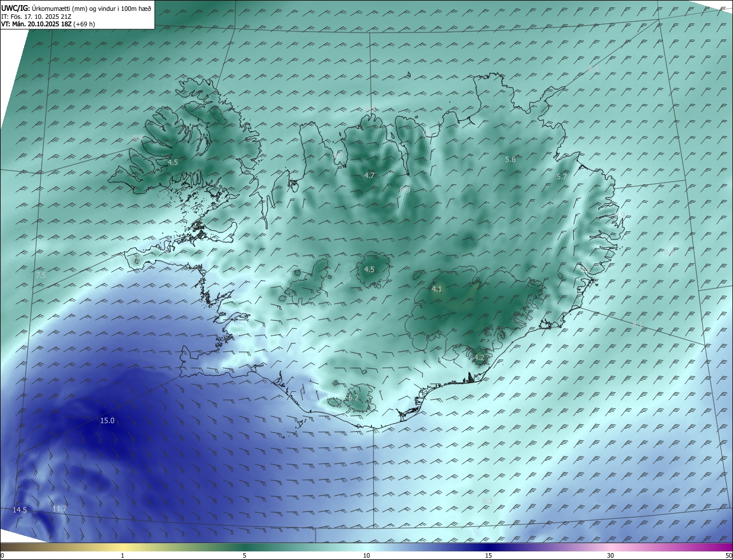733x560 pixels.
Task: Click the colorbar tick label '30'
Action: coord(610,555)
